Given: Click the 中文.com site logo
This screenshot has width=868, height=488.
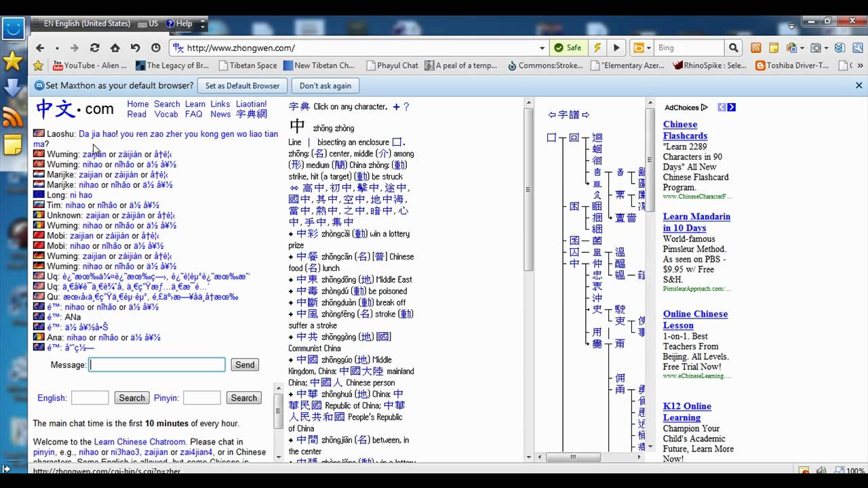Looking at the screenshot, I should click(x=75, y=108).
